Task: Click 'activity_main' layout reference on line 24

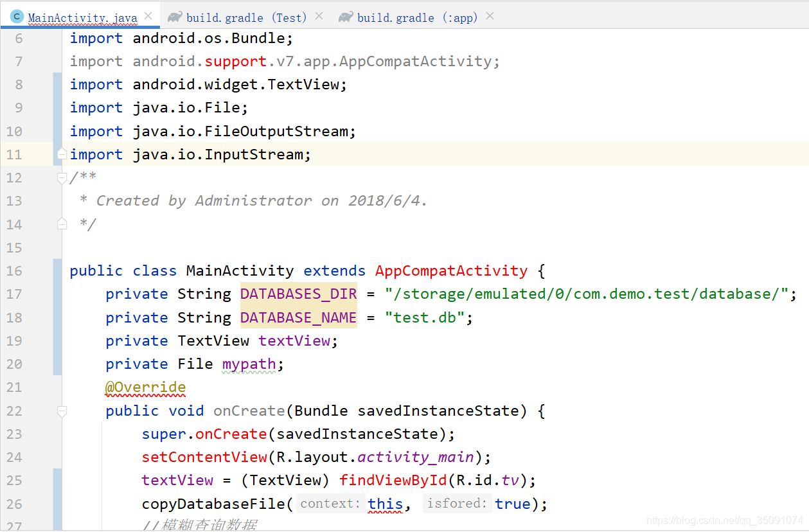Action: [x=416, y=457]
